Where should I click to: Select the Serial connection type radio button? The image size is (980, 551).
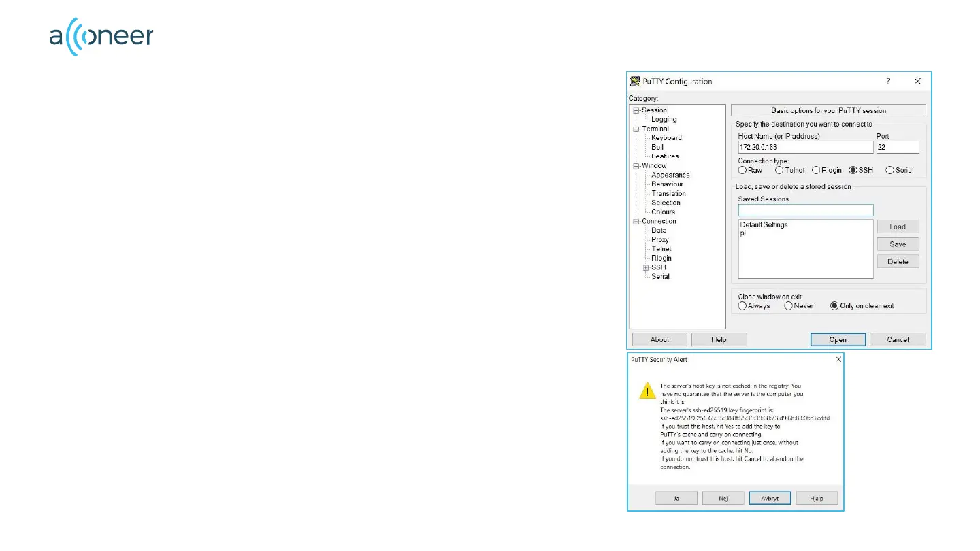889,170
